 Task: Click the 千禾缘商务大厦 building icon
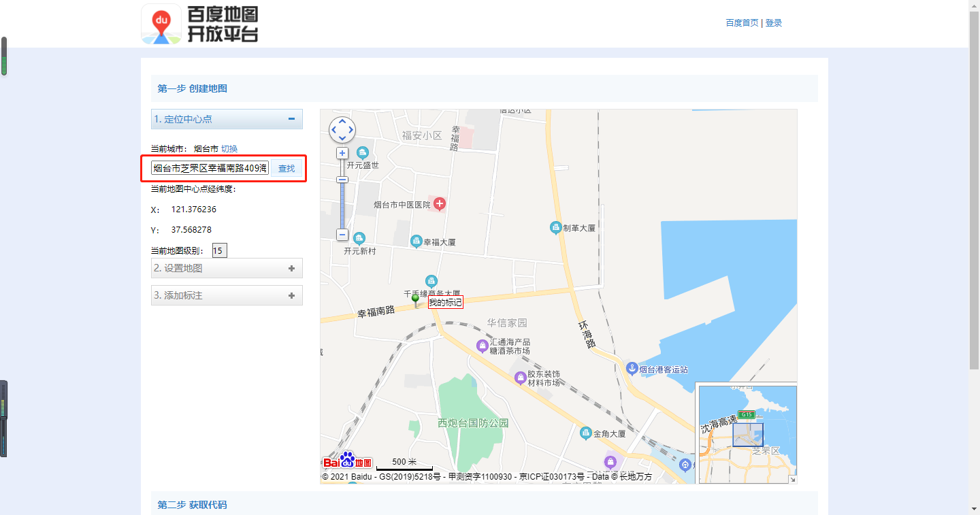click(431, 281)
